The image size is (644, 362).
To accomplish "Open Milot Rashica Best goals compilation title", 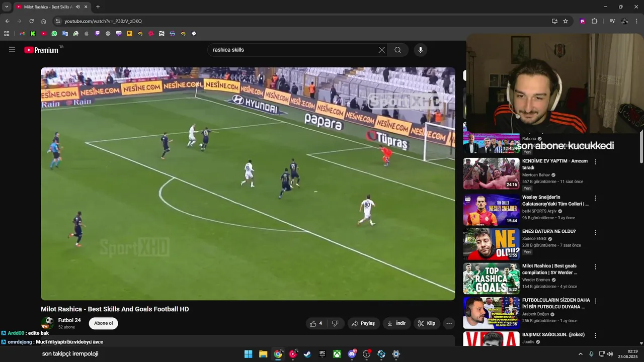I will point(550,269).
